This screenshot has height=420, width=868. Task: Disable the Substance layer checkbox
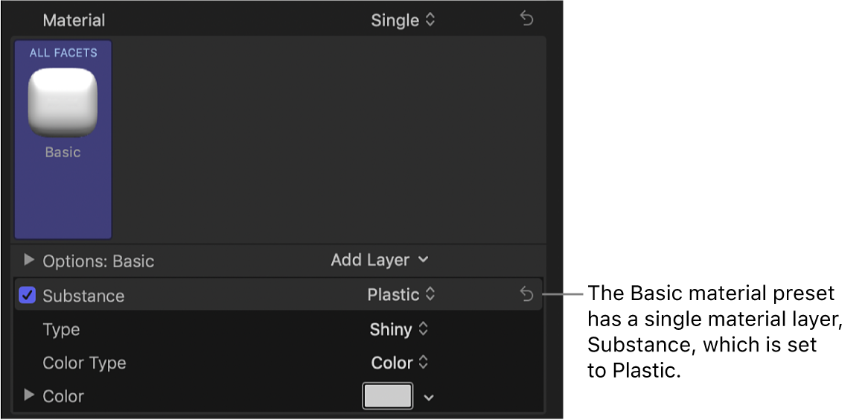pos(28,296)
